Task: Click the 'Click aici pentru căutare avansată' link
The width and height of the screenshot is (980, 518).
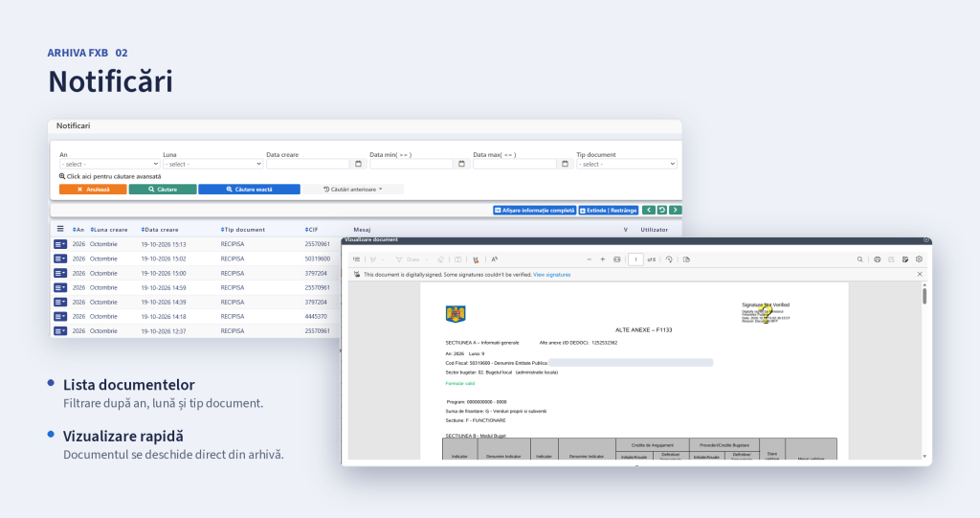Action: click(x=110, y=176)
